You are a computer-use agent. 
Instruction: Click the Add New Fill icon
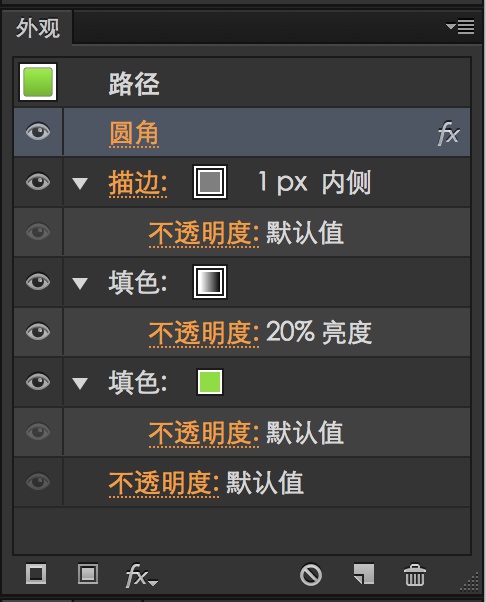(88, 574)
